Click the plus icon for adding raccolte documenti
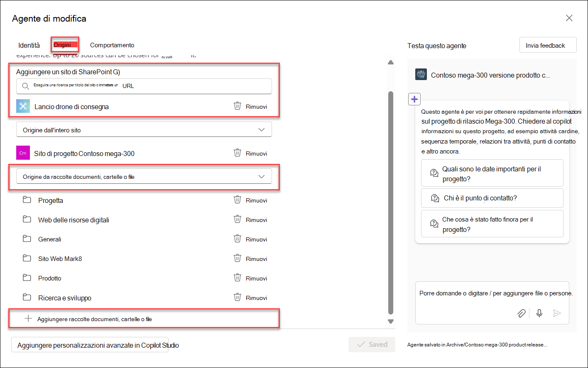588x368 pixels. [28, 319]
